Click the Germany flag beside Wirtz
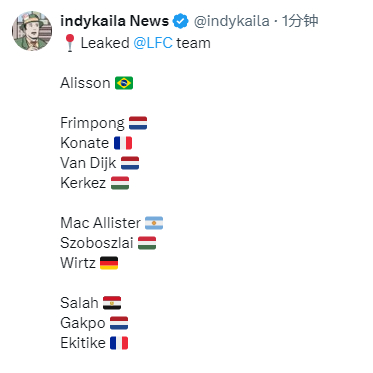This screenshot has height=373, width=373. [x=109, y=263]
